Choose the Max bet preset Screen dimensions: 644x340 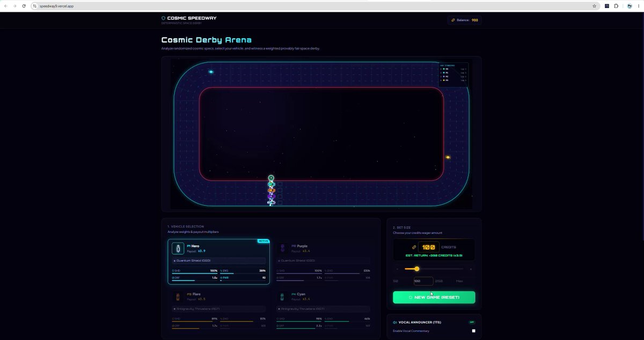click(459, 281)
